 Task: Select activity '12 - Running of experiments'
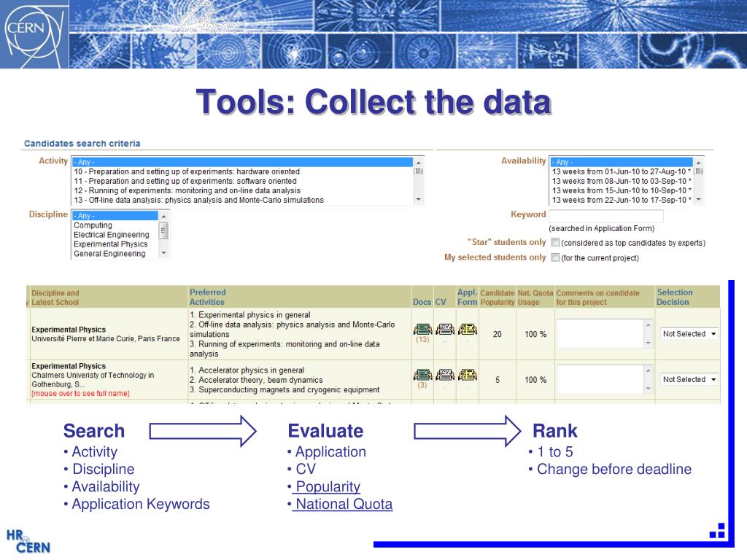point(187,190)
